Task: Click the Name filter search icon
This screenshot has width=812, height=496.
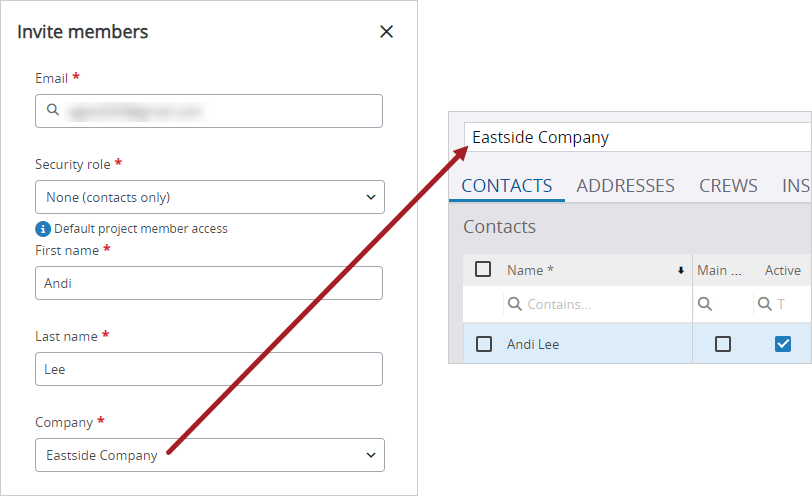Action: tap(514, 304)
